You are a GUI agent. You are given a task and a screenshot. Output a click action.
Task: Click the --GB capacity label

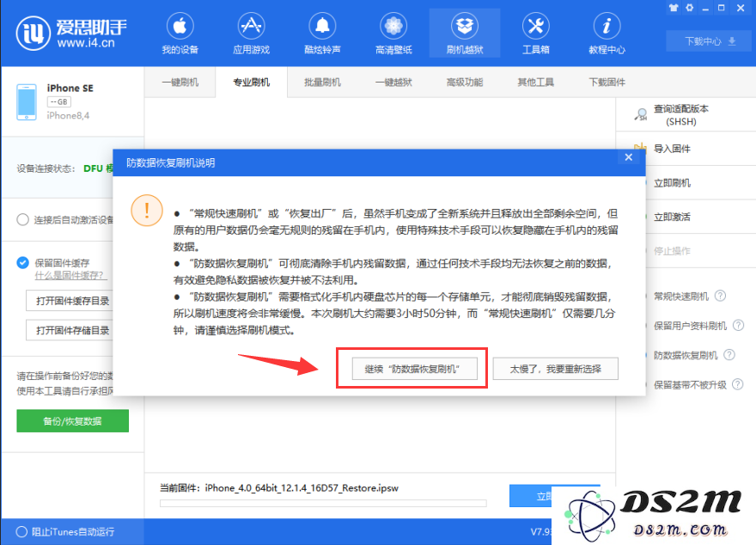click(x=58, y=101)
